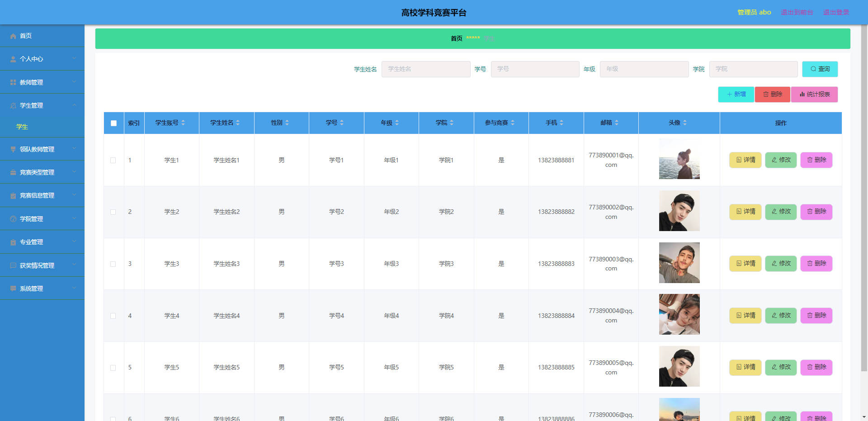The height and width of the screenshot is (421, 868).
Task: Select the 学生 submenu item
Action: click(42, 127)
